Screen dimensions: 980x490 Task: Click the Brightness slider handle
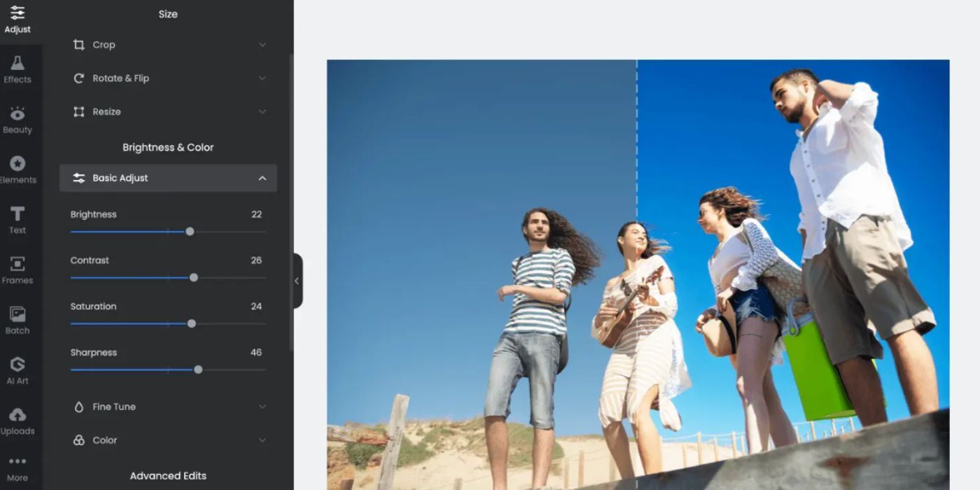tap(190, 231)
